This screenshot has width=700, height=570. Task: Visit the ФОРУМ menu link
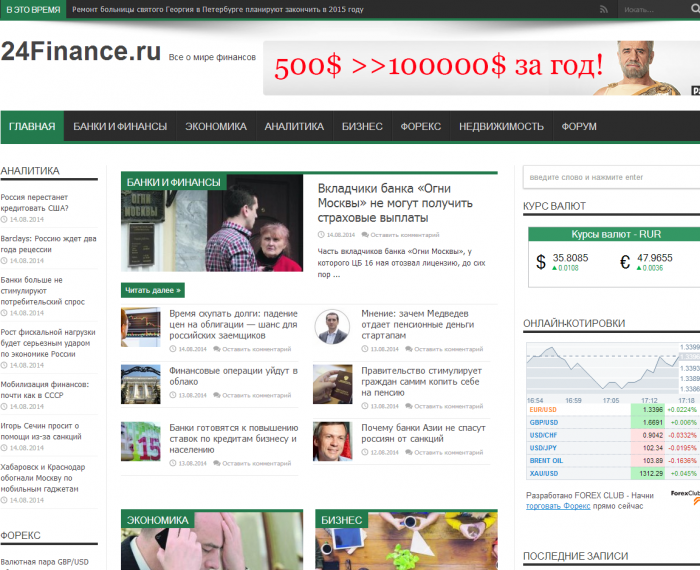click(579, 127)
